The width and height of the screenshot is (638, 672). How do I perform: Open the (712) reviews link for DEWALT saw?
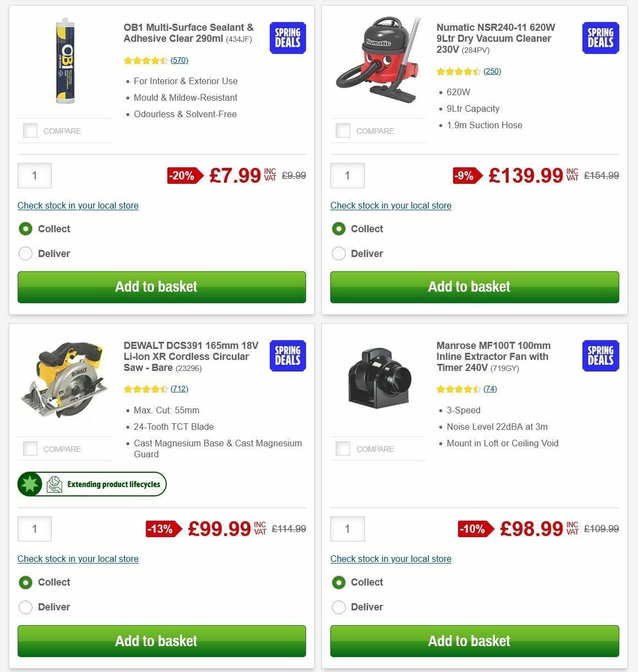point(179,389)
